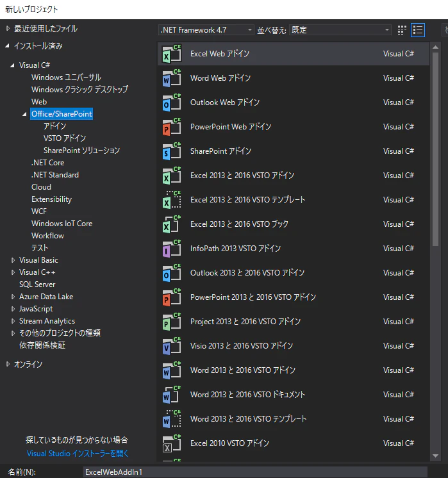Screen dimensions: 448x478
Task: Click the Excel 2013 と 2016 VSTO アドイン icon
Action: (172, 176)
